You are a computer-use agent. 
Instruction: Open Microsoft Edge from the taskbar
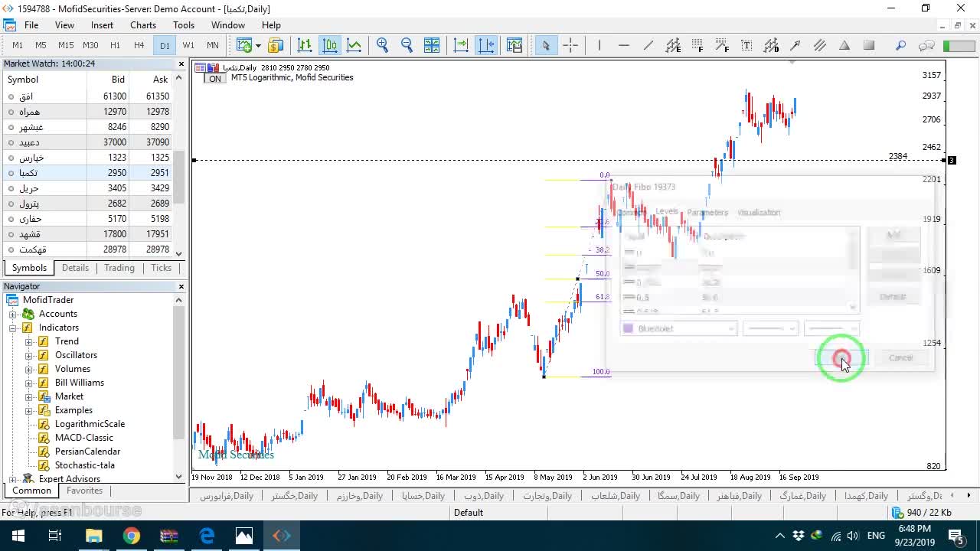207,536
